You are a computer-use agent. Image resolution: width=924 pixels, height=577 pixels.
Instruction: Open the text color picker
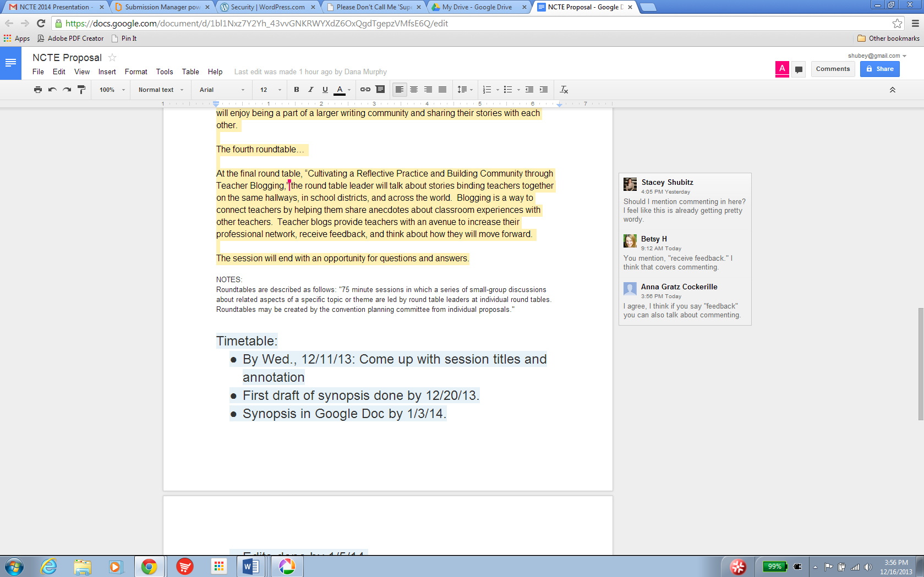340,90
